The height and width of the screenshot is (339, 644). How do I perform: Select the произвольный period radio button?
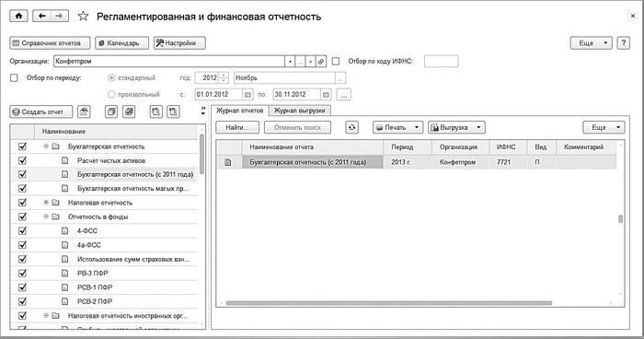click(111, 94)
